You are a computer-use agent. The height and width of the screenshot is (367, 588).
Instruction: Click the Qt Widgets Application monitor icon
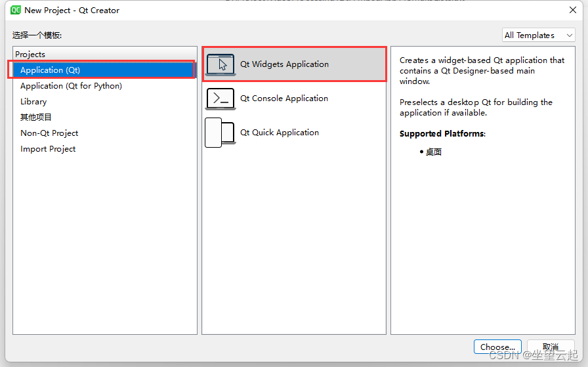(x=220, y=64)
